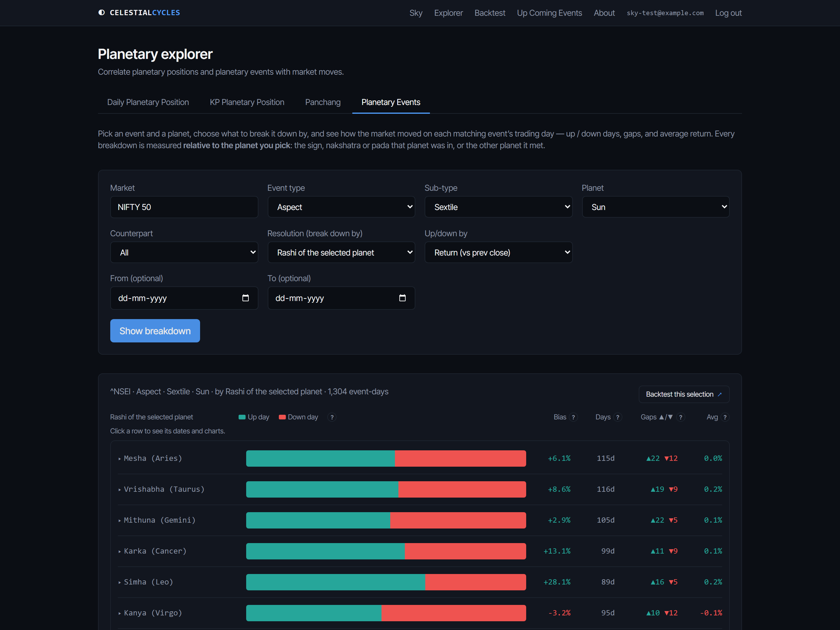Open the Event type dropdown showing Aspect

point(341,207)
